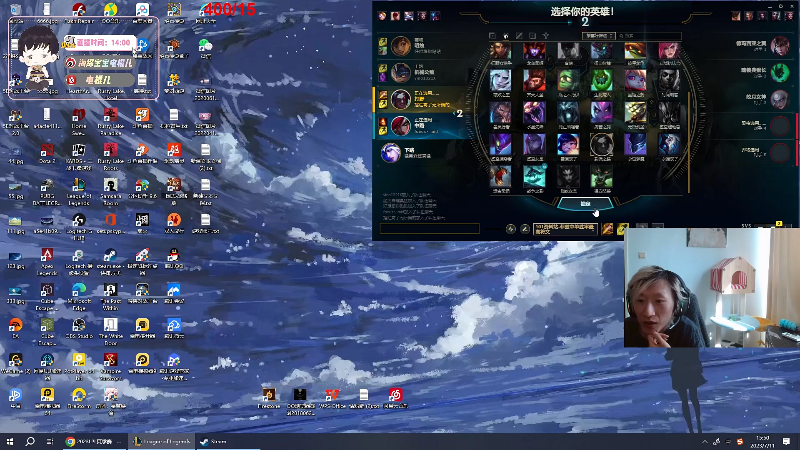Click first banned champion icon, top-left

coord(382,16)
